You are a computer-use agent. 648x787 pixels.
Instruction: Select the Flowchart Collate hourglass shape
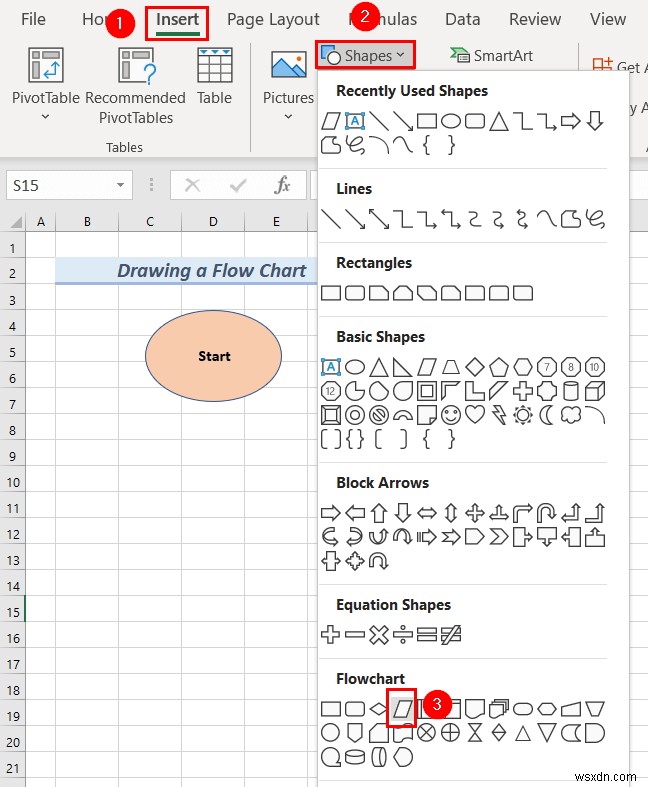pos(474,733)
